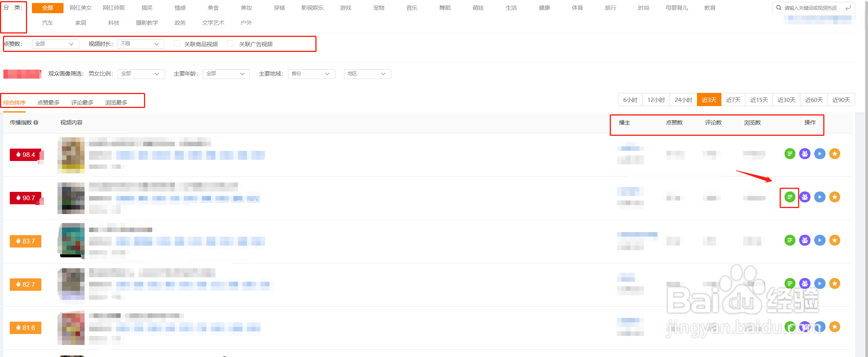Play video via blue icon in 83.7 row
The height and width of the screenshot is (357, 868).
tap(820, 240)
